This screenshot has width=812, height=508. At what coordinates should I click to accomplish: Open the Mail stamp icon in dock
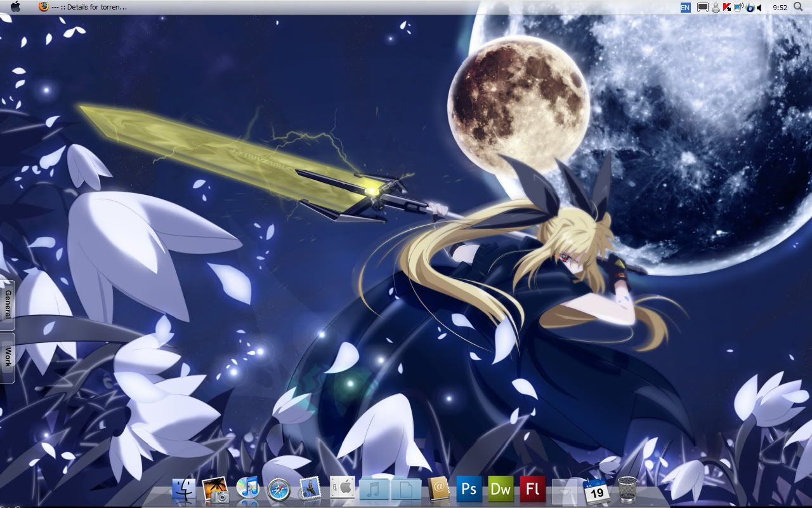click(310, 489)
